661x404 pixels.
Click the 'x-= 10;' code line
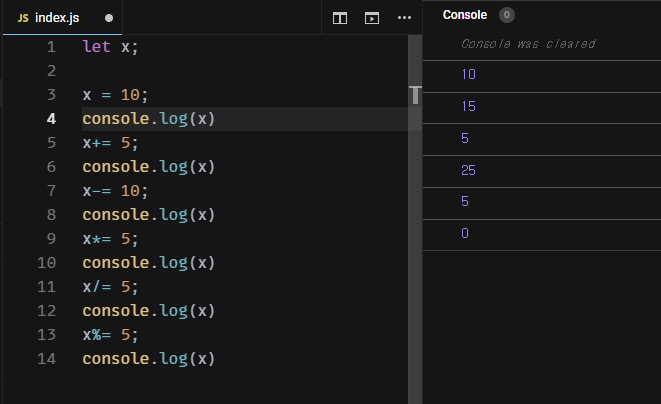[115, 191]
